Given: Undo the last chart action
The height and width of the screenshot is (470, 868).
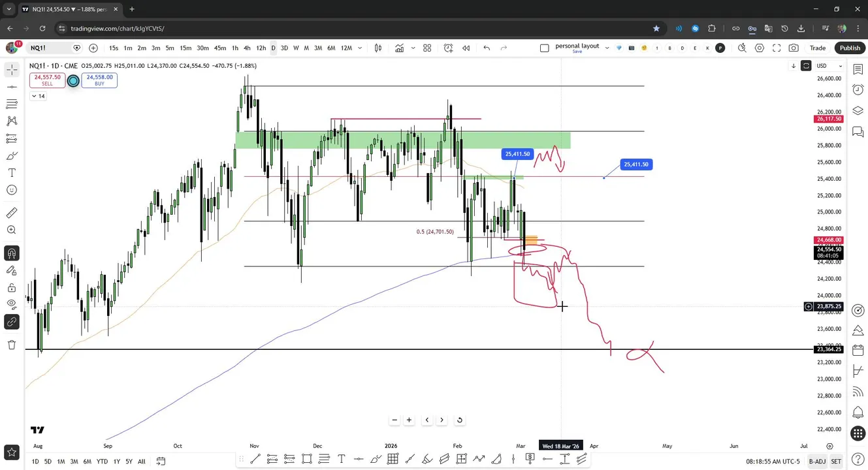Looking at the screenshot, I should (x=487, y=48).
